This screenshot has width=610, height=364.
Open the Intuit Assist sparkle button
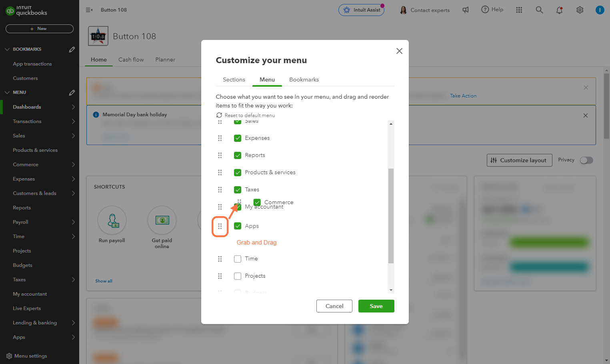click(362, 10)
